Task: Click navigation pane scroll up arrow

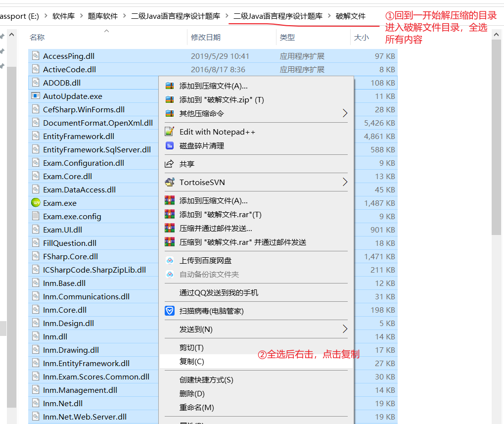Action: (11, 35)
